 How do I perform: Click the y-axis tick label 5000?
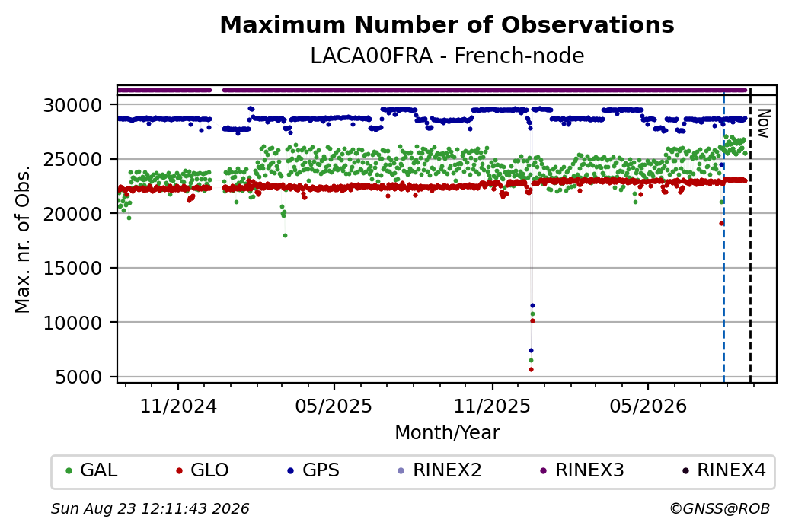point(78,377)
